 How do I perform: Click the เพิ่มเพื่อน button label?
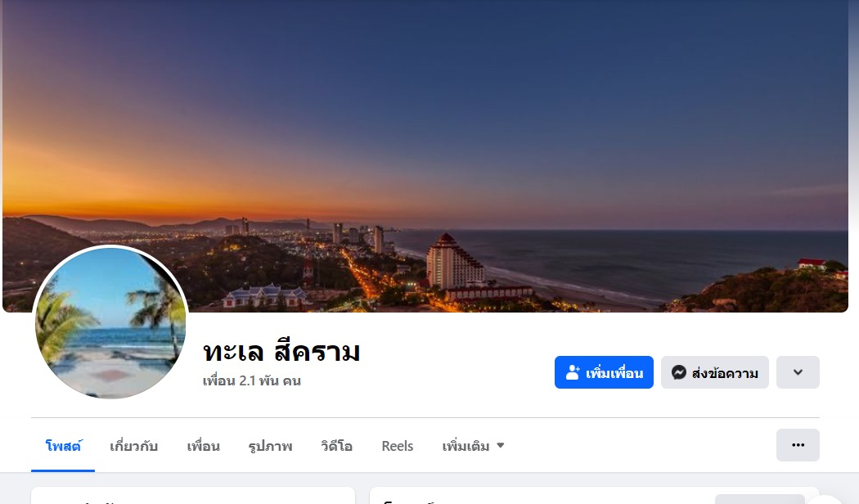pyautogui.click(x=614, y=373)
